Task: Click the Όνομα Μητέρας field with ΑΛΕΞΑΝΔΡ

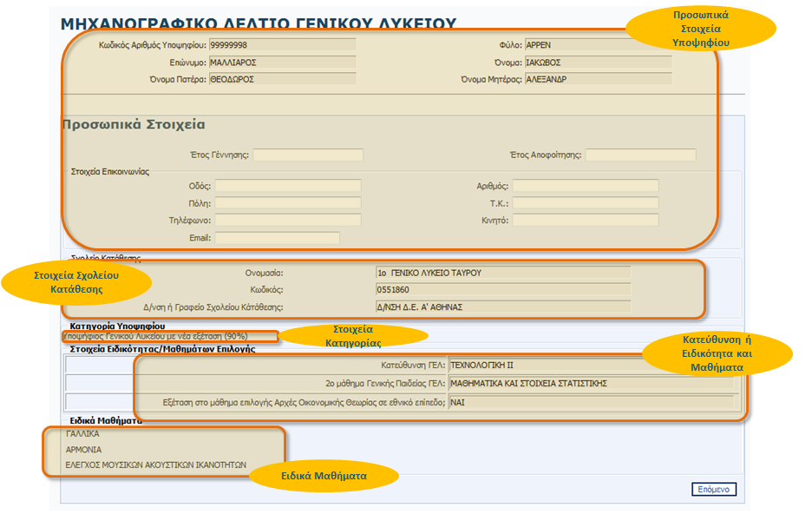Action: pos(598,79)
